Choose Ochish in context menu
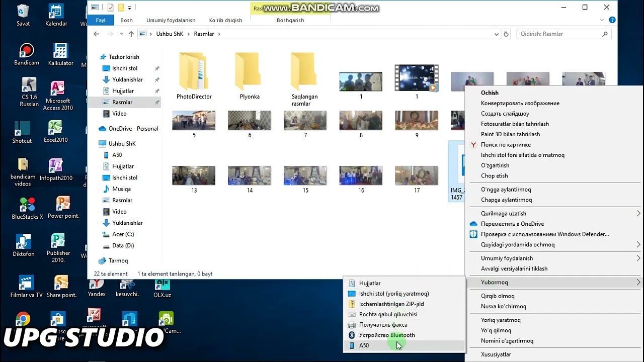This screenshot has height=362, width=644. pos(555,93)
